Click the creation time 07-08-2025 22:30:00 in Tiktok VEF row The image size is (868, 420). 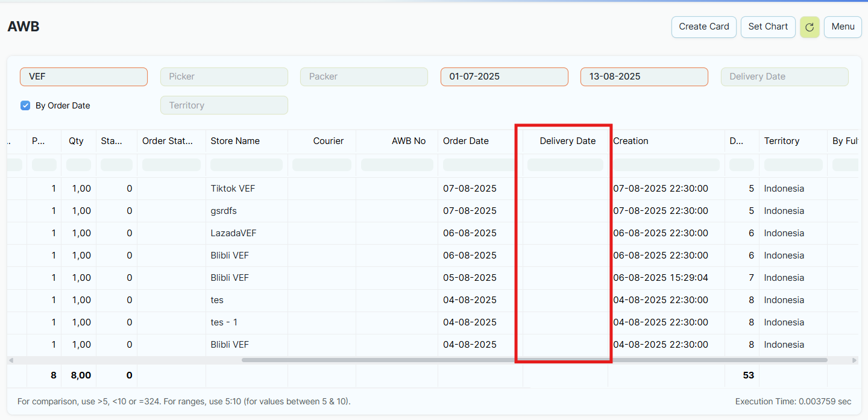click(661, 189)
